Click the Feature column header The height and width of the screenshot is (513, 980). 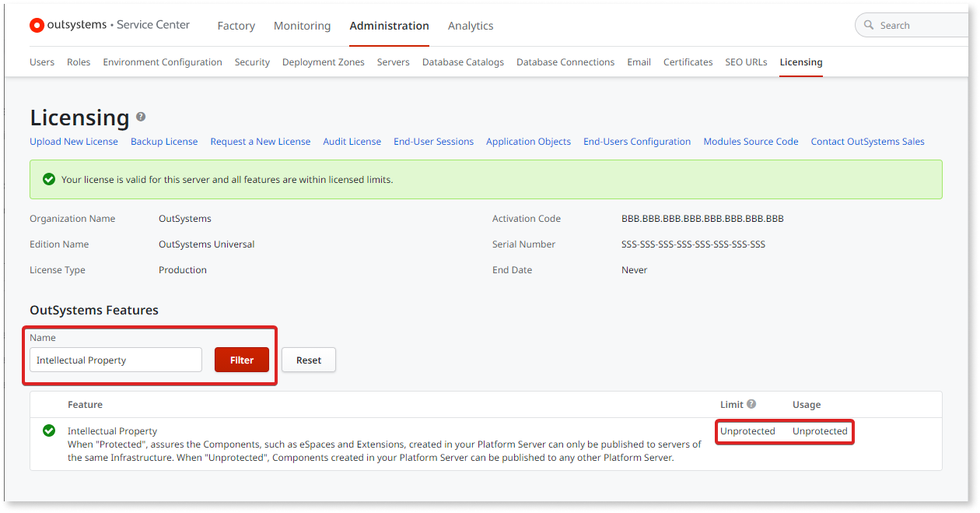pyautogui.click(x=85, y=405)
